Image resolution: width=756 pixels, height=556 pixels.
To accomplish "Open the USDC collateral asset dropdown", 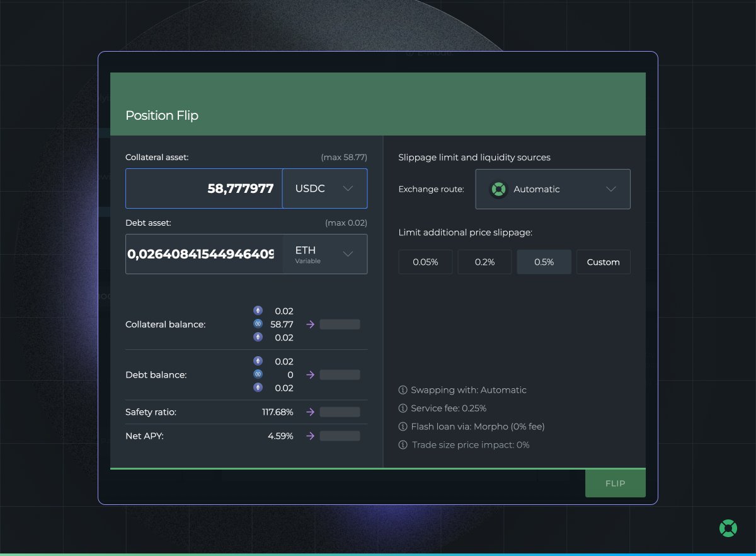I will click(324, 188).
